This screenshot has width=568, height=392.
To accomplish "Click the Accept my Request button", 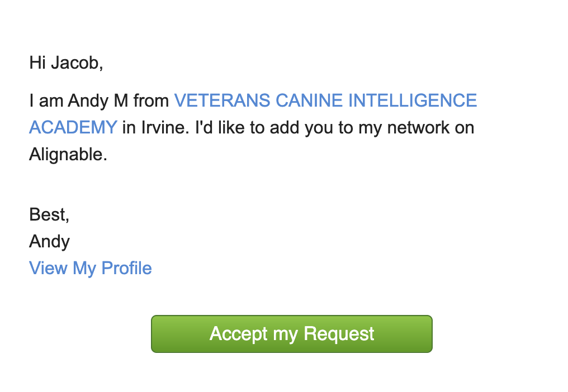I will tap(292, 334).
